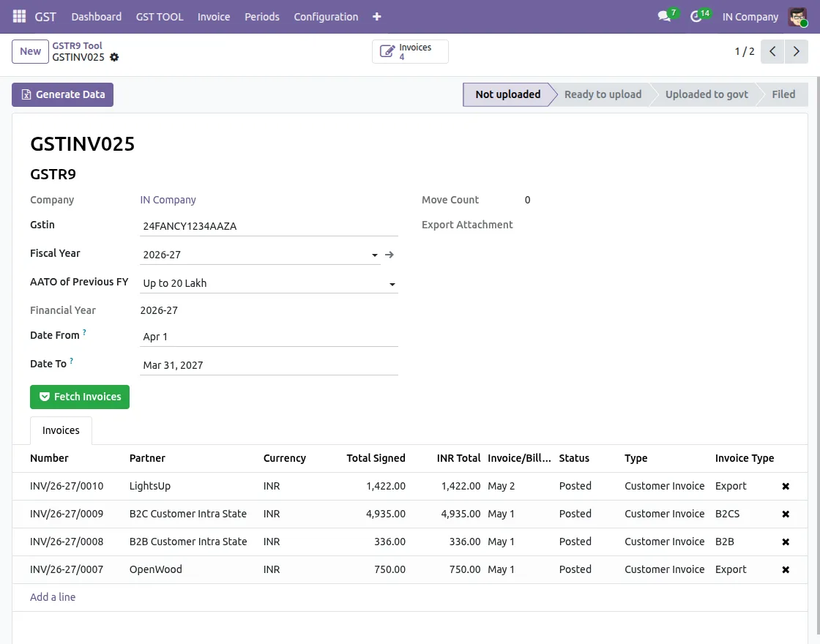Sort by Invoice Type column header
This screenshot has height=644, width=820.
click(x=745, y=458)
